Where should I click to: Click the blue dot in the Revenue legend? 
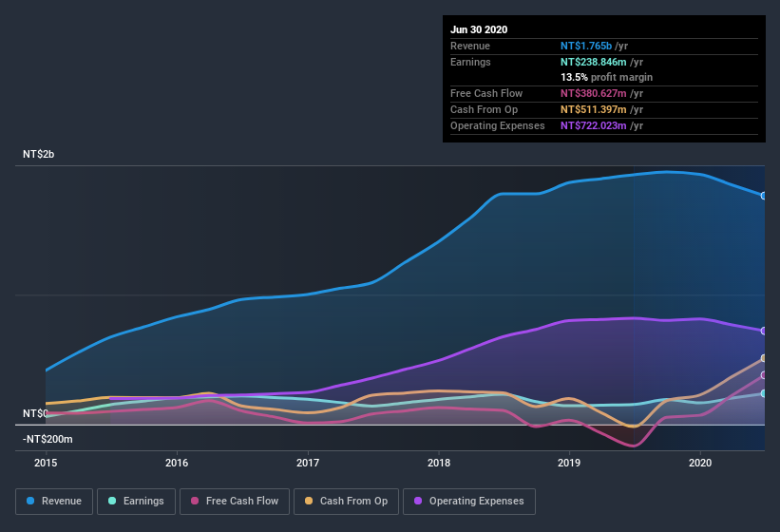click(31, 501)
